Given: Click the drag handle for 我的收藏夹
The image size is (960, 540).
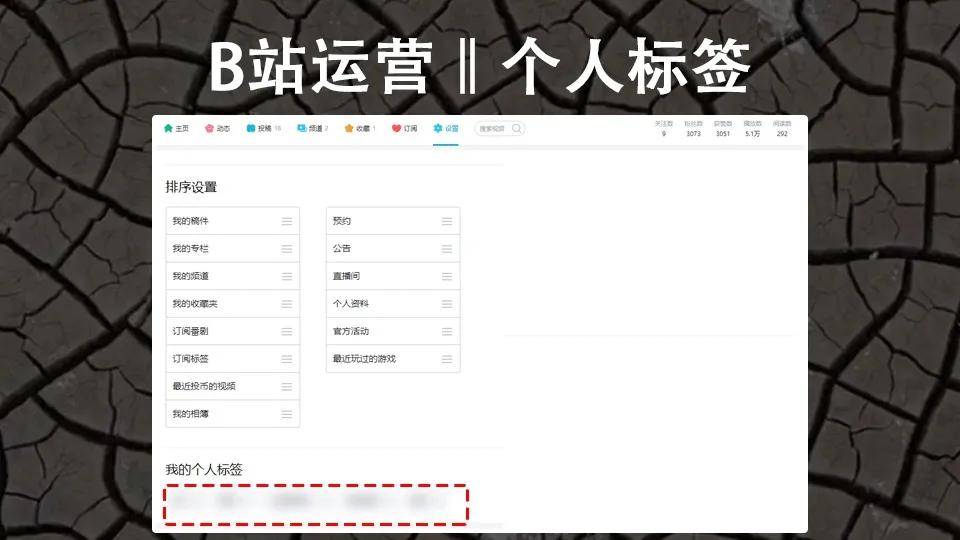Looking at the screenshot, I should coord(287,304).
